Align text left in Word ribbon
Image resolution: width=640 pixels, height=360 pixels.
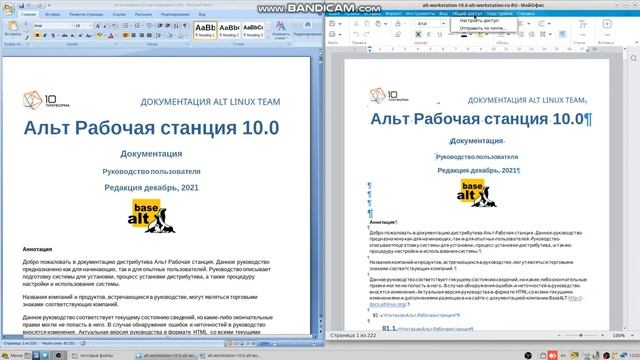point(125,36)
